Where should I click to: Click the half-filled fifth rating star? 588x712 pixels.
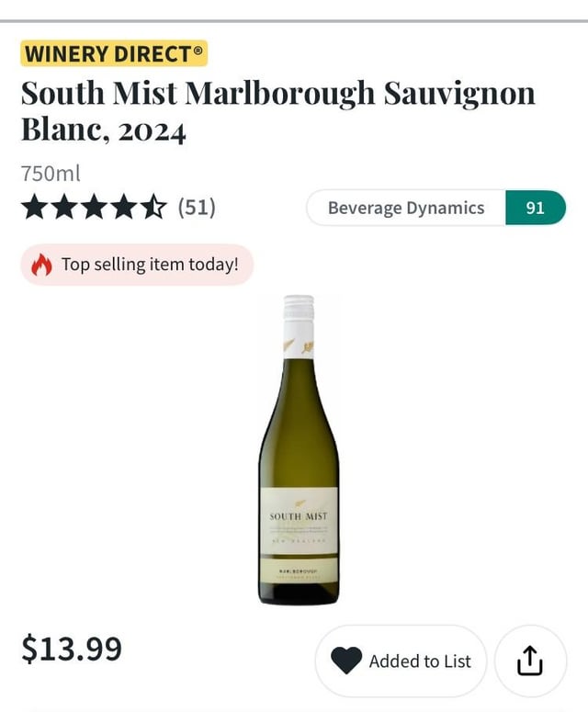click(x=153, y=207)
